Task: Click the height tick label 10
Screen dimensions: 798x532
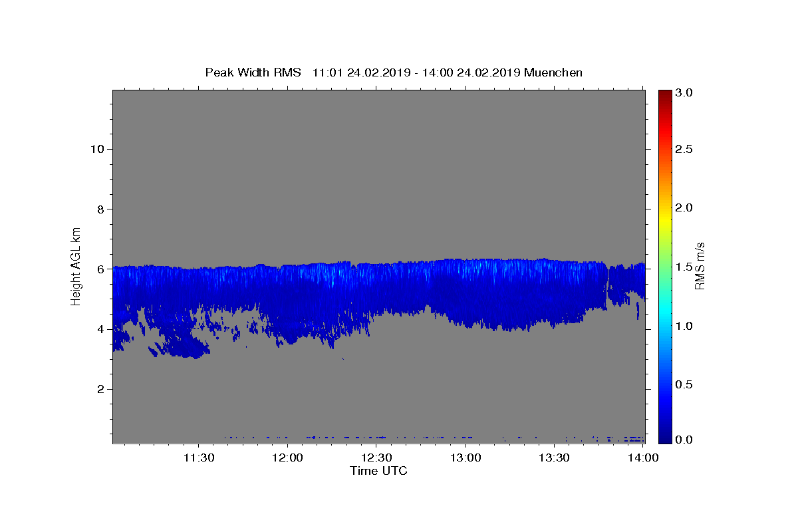Action: [x=96, y=149]
